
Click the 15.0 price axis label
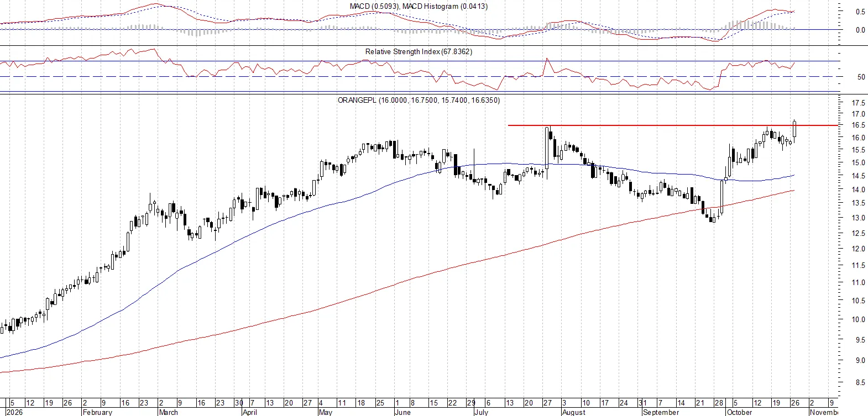pyautogui.click(x=859, y=163)
